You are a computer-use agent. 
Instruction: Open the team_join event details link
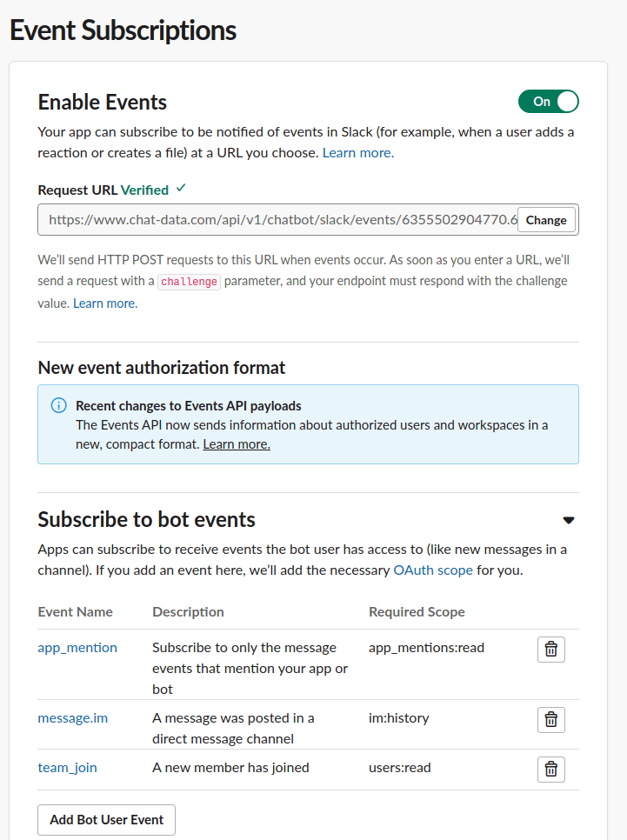pos(67,767)
